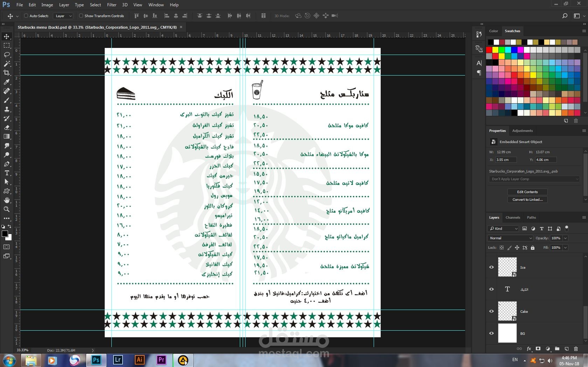Open the Layers panel options menu
This screenshot has height=367, width=588.
pos(584,217)
